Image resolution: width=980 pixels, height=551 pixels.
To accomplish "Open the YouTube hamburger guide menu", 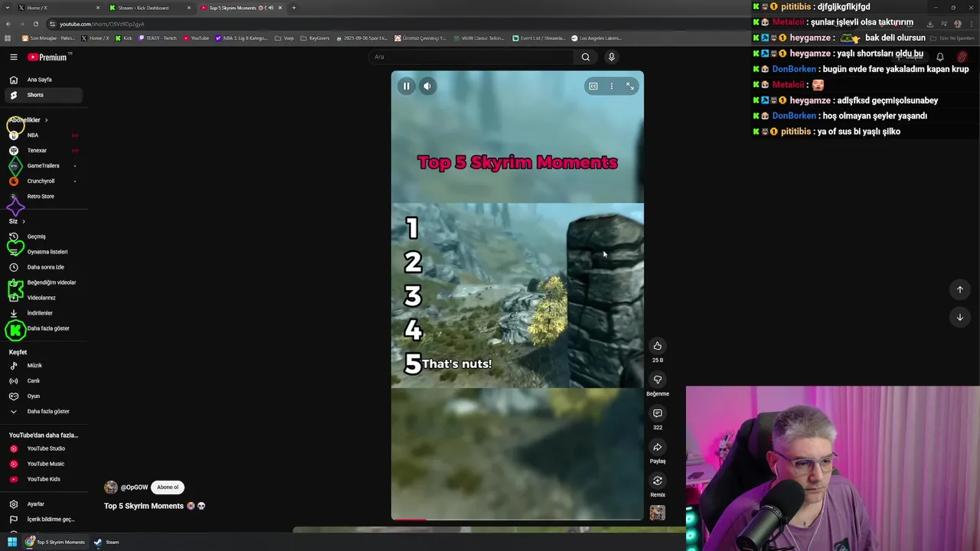I will pos(13,57).
